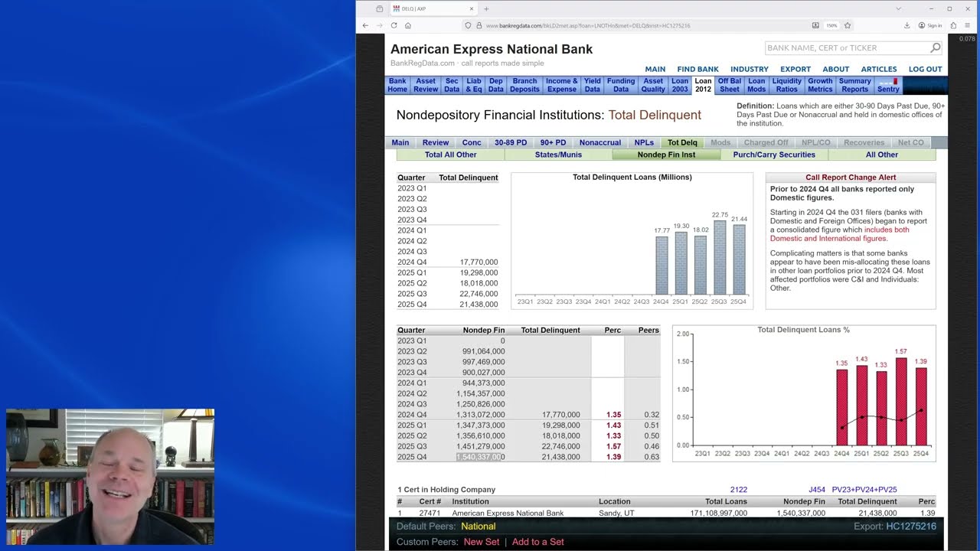Bookmark this page with the star icon
The width and height of the screenshot is (980, 551).
pyautogui.click(x=848, y=25)
